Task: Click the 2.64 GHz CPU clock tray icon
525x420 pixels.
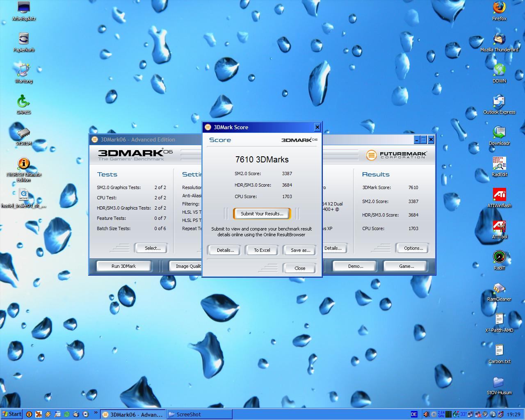Action: [441, 414]
